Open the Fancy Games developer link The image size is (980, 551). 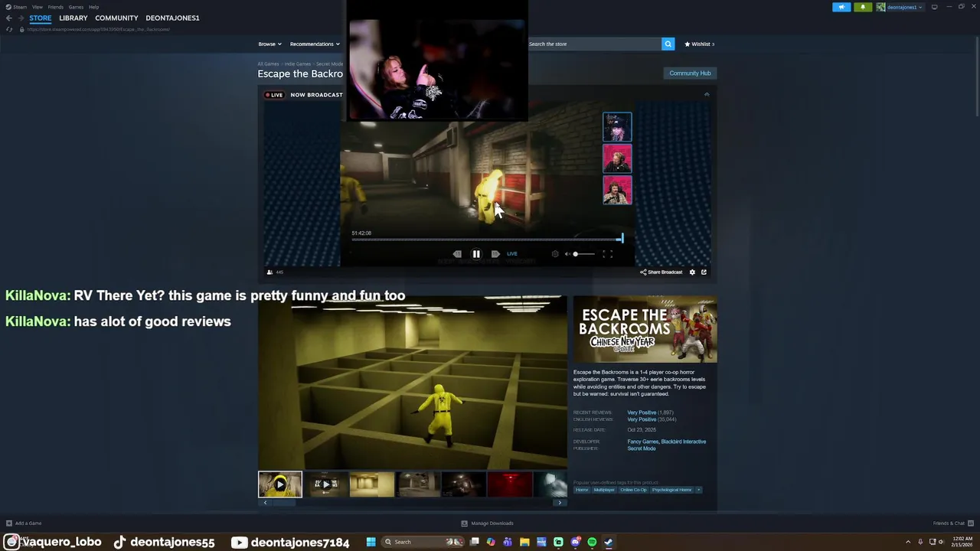pyautogui.click(x=642, y=442)
